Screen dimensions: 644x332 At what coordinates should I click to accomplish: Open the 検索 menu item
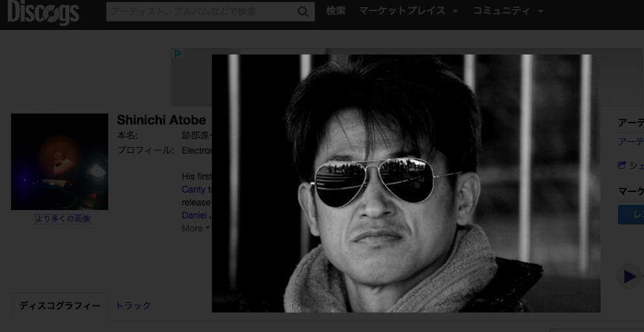pyautogui.click(x=336, y=11)
